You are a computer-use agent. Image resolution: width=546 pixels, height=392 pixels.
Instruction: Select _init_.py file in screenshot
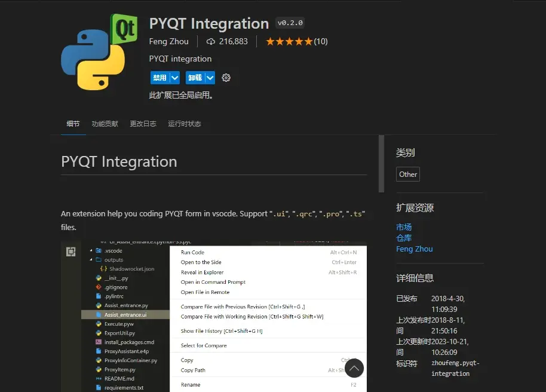click(116, 278)
